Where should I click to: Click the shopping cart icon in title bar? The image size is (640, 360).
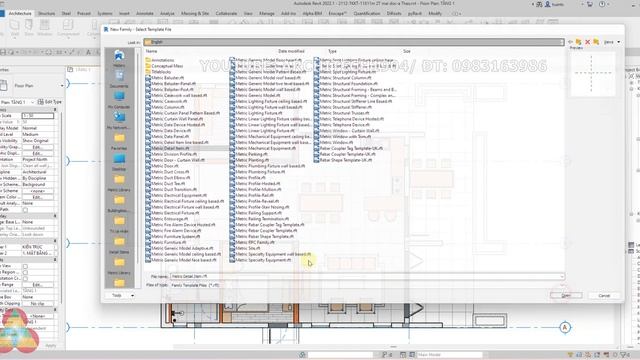pos(590,4)
